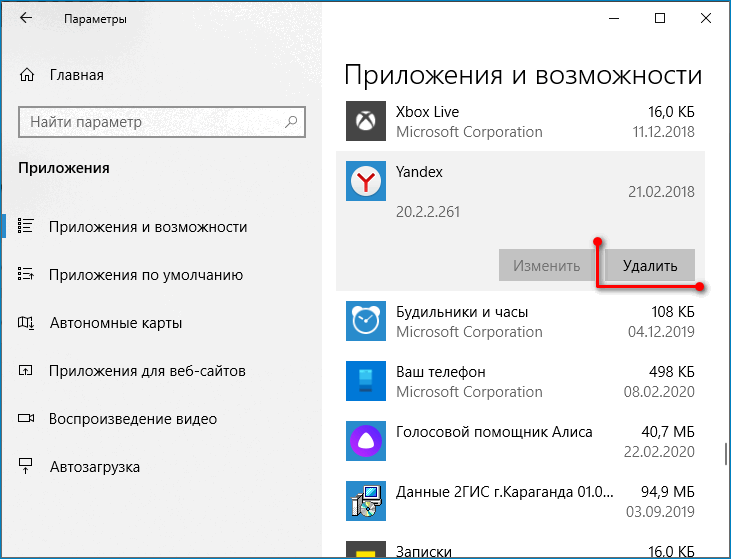731x559 pixels.
Task: Click the Yandex browser app icon
Action: click(365, 182)
